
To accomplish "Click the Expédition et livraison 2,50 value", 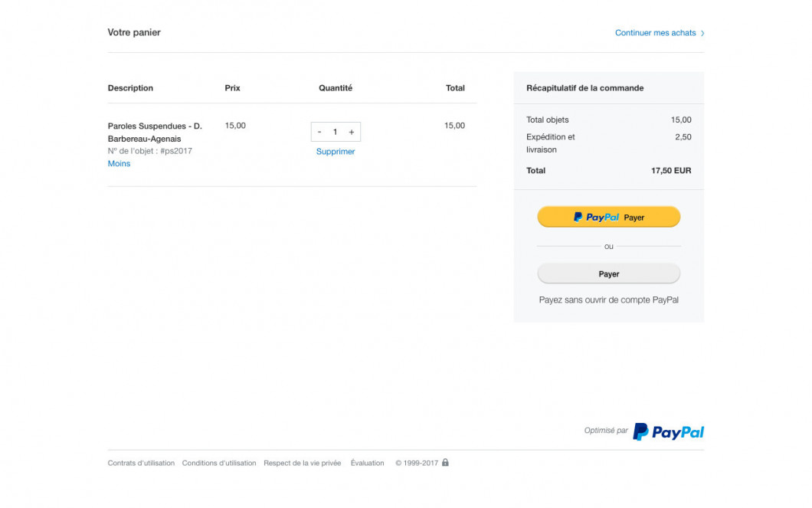I will tap(683, 137).
